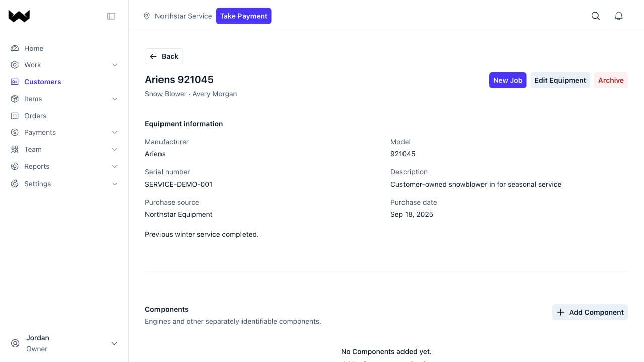Collapse the sidebar with the panel icon
Image resolution: width=644 pixels, height=362 pixels.
[111, 16]
